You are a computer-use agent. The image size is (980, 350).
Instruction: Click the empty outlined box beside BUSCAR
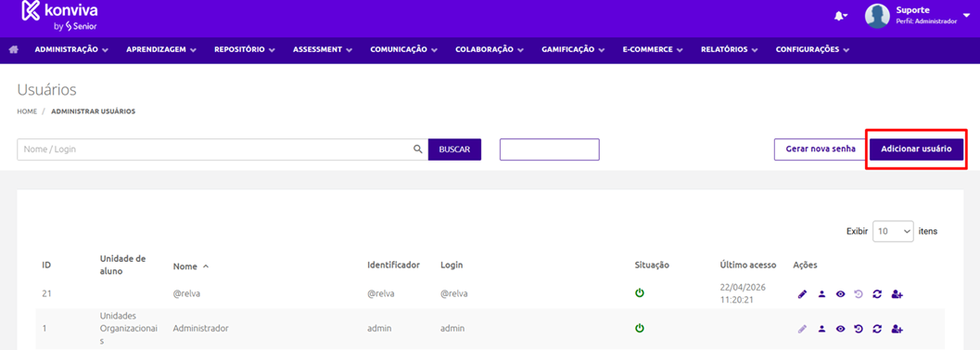click(x=550, y=149)
